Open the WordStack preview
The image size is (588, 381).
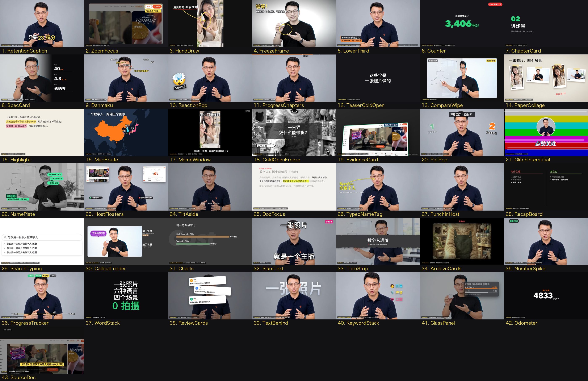[126, 296]
